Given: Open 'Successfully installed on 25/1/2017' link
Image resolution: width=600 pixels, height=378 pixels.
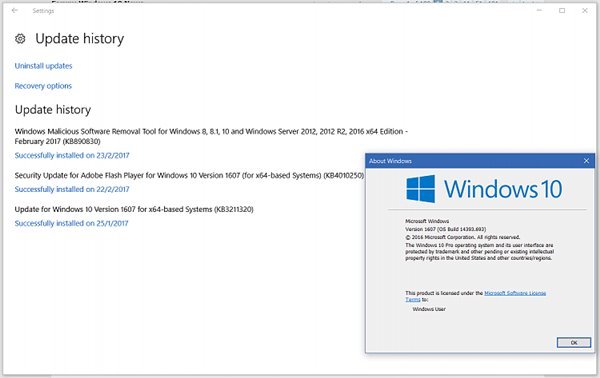Looking at the screenshot, I should point(72,223).
